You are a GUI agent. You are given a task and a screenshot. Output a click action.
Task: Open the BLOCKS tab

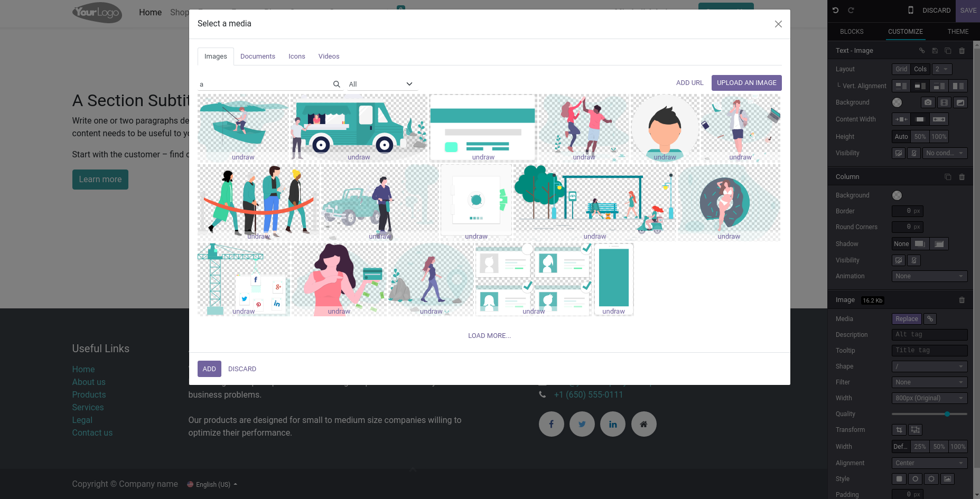(852, 32)
